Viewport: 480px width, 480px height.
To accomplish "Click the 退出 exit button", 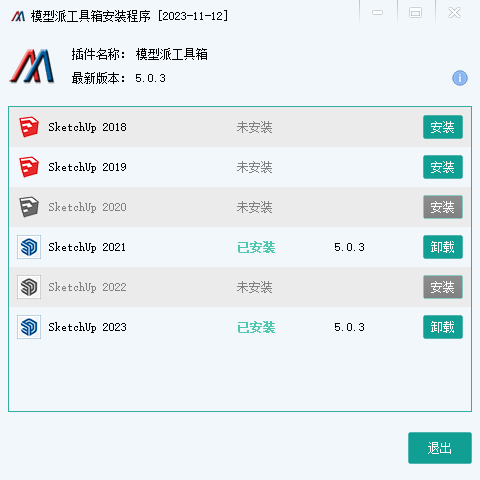I will pyautogui.click(x=440, y=448).
